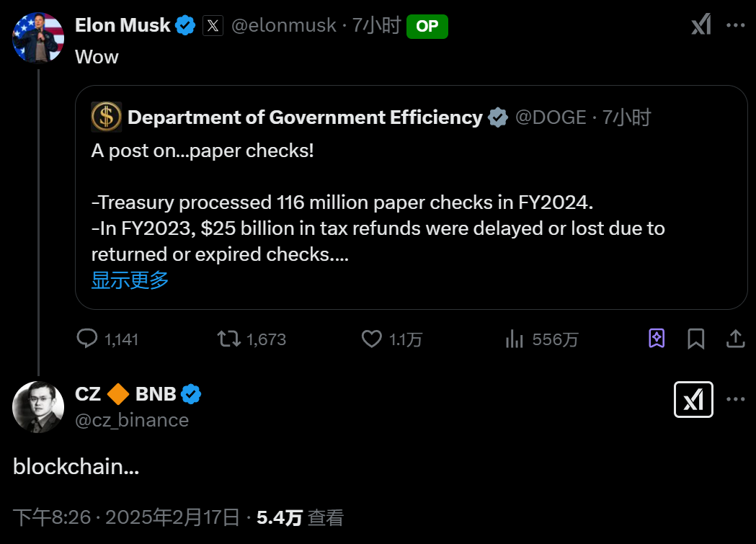Image resolution: width=756 pixels, height=544 pixels.
Task: Open the @cz_binance profile link
Action: point(132,420)
